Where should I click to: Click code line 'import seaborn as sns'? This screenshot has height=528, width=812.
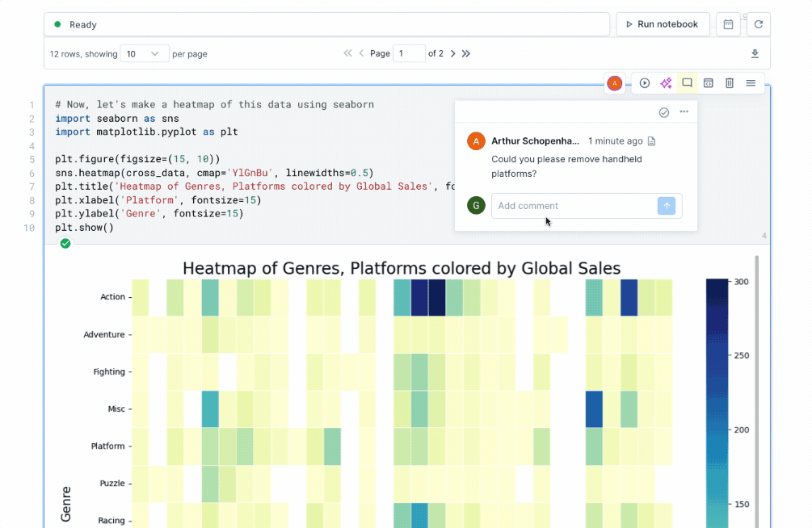coord(117,119)
